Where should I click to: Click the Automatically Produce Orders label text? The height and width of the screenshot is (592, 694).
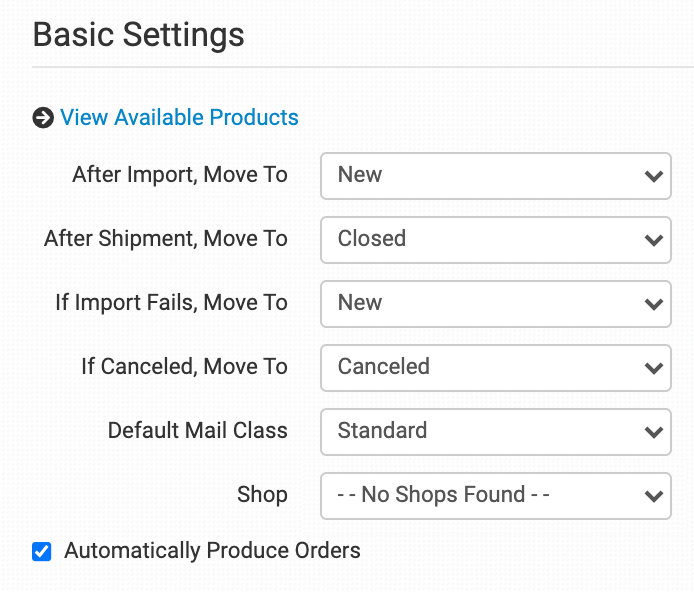coord(212,550)
